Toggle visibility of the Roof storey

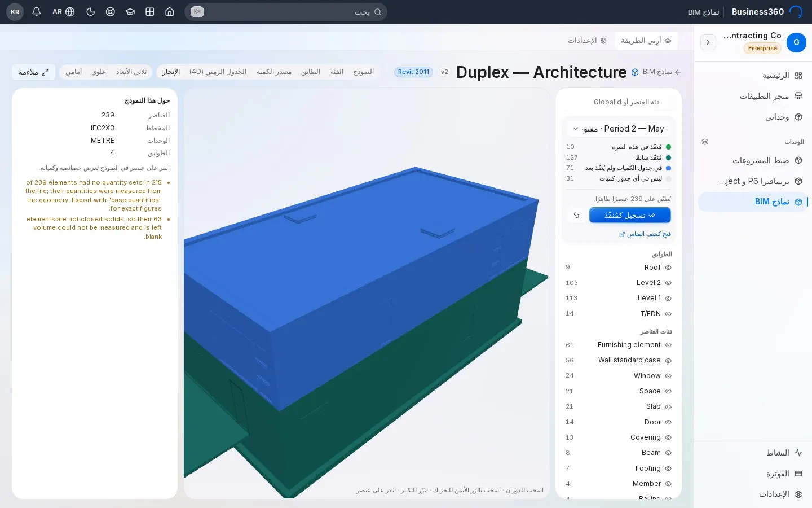pos(668,268)
